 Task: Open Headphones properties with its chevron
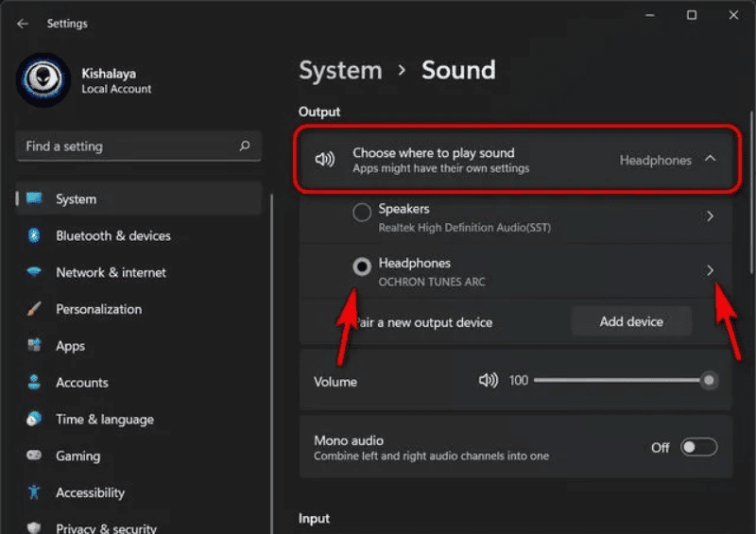tap(711, 270)
